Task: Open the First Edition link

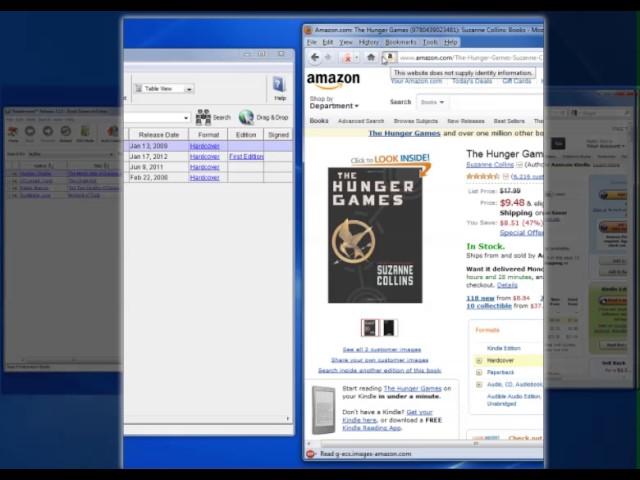Action: coord(246,157)
